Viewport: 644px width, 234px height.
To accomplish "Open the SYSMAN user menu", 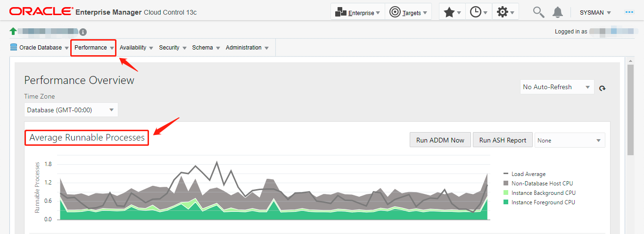I will pyautogui.click(x=595, y=13).
